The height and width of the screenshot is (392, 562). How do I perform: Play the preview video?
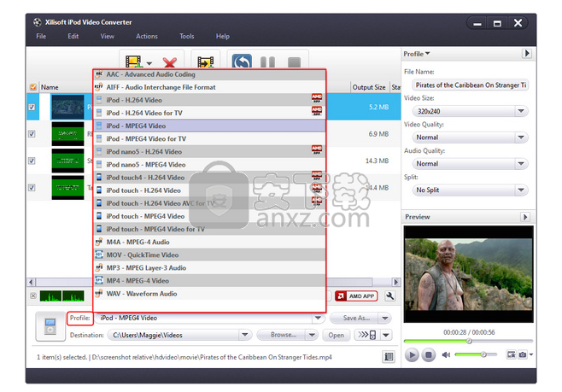point(412,354)
